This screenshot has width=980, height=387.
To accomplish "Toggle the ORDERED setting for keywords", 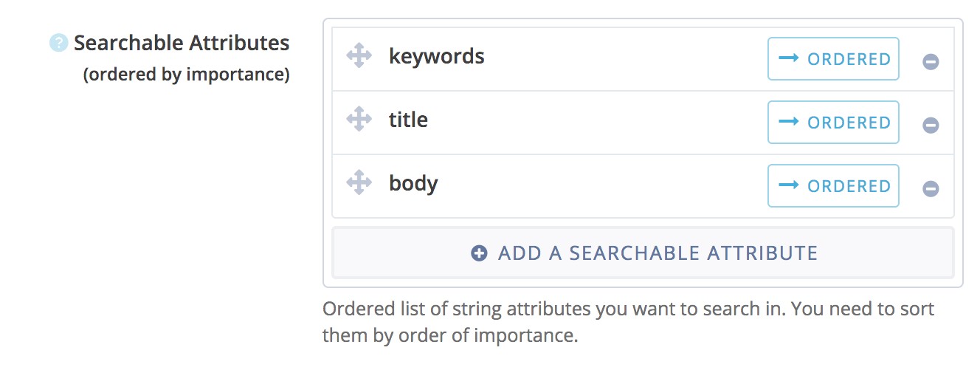I will coord(833,58).
